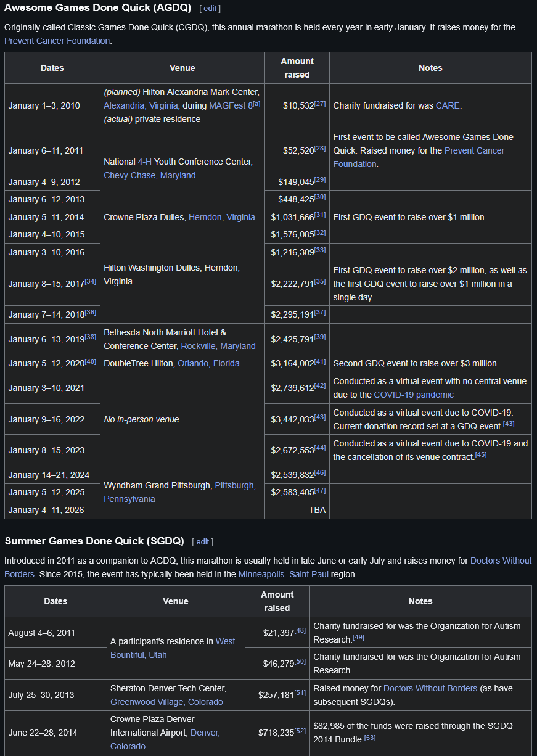Open citation [53] after SGDQ 2014 Bundle

click(x=370, y=738)
